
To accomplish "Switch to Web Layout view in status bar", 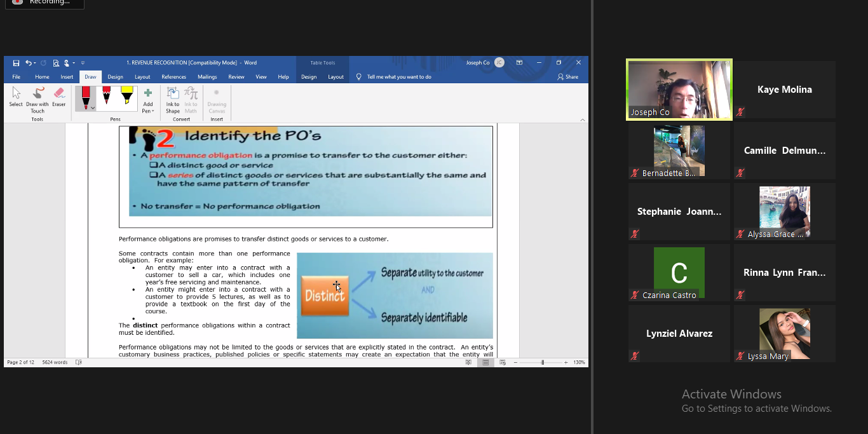I will pos(503,362).
